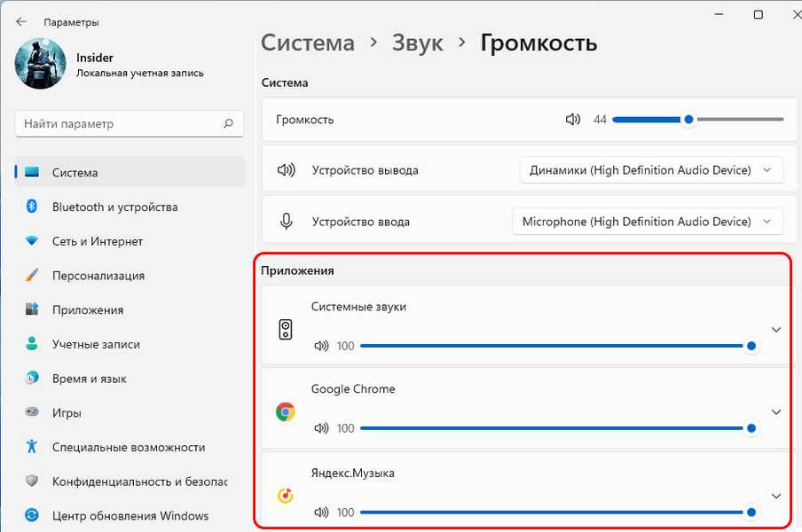Expand the Яндекс.Музыка volume options

pos(776,496)
